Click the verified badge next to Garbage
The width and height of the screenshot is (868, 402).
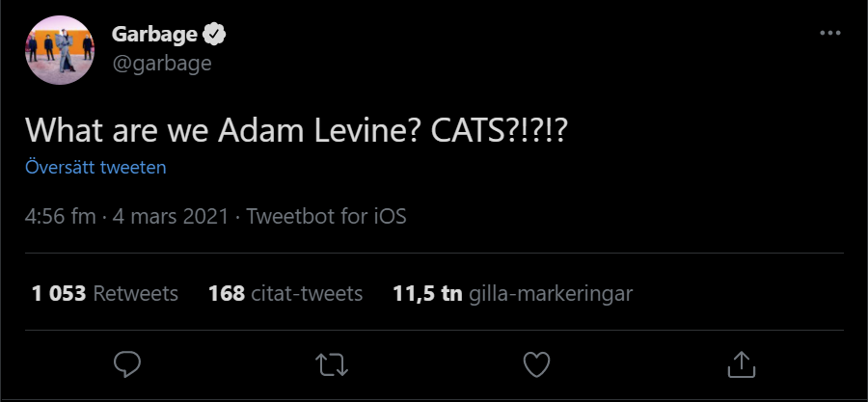(214, 35)
